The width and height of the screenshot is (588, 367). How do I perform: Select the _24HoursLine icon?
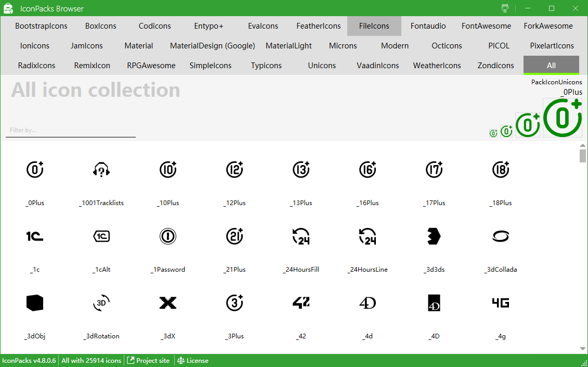[x=368, y=236]
